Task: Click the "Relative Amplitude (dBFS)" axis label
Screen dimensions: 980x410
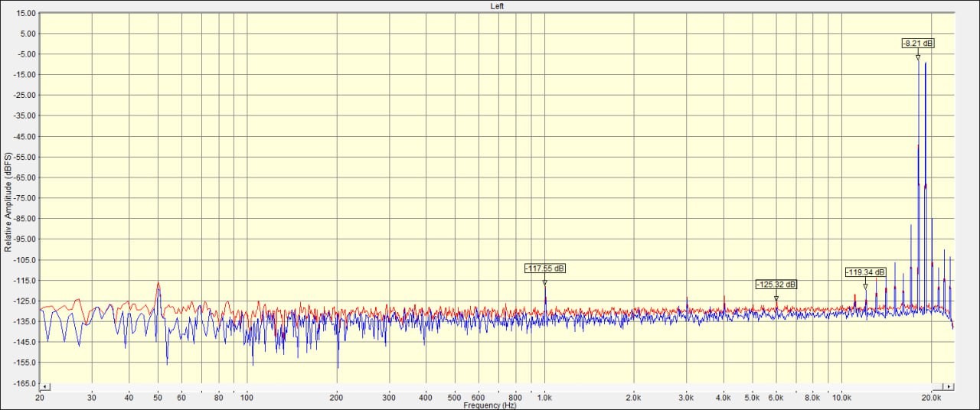Action: 8,202
